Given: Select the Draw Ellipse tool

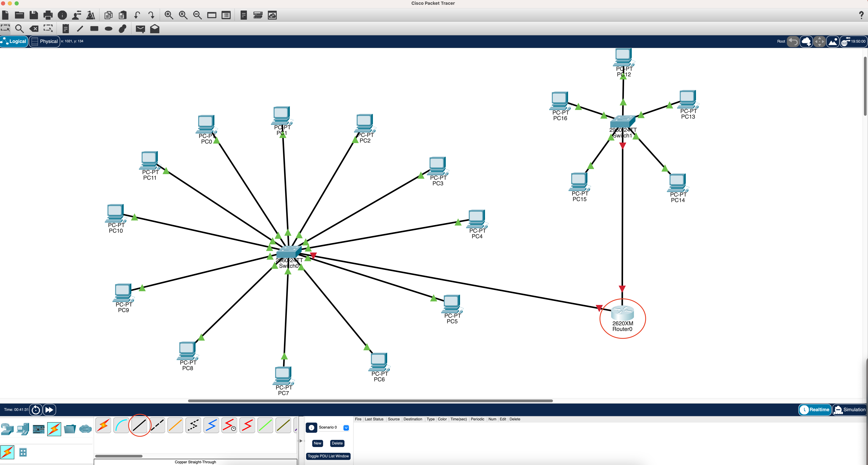Looking at the screenshot, I should coord(109,29).
